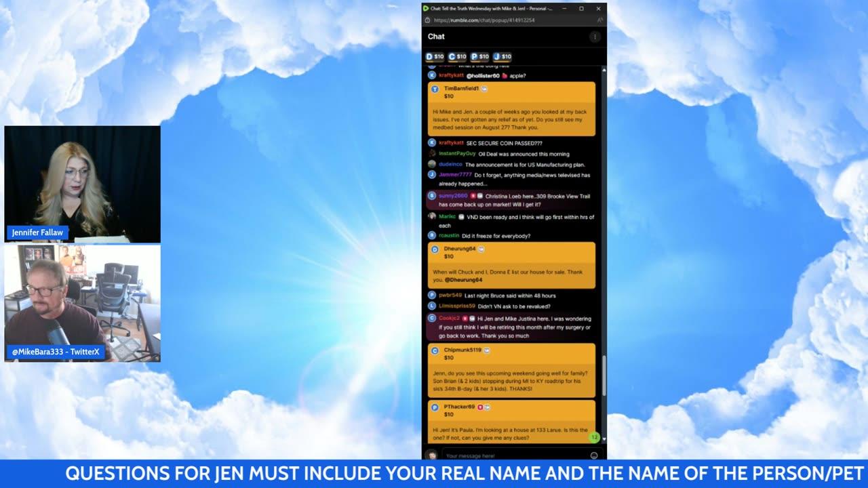Screen dimensions: 868x488
Task: Click Chipmunk5119 username
Action: [x=462, y=350]
